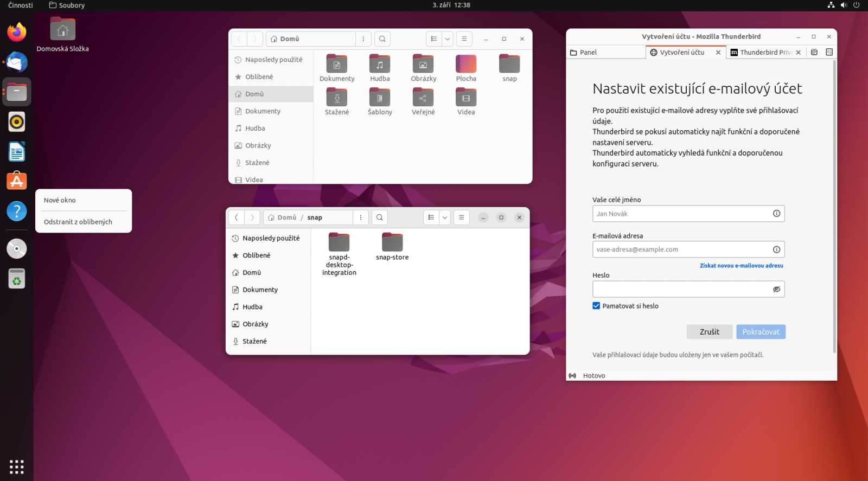The image size is (868, 481).
Task: Expand view options dropdown in Domů window
Action: (x=448, y=39)
